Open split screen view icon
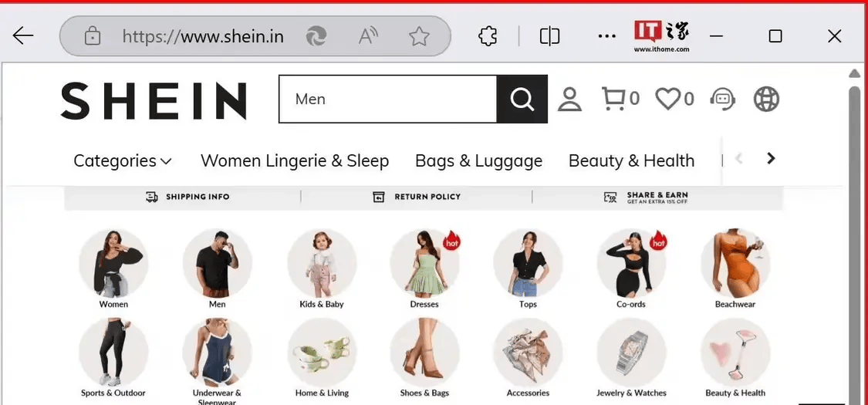 click(x=549, y=36)
